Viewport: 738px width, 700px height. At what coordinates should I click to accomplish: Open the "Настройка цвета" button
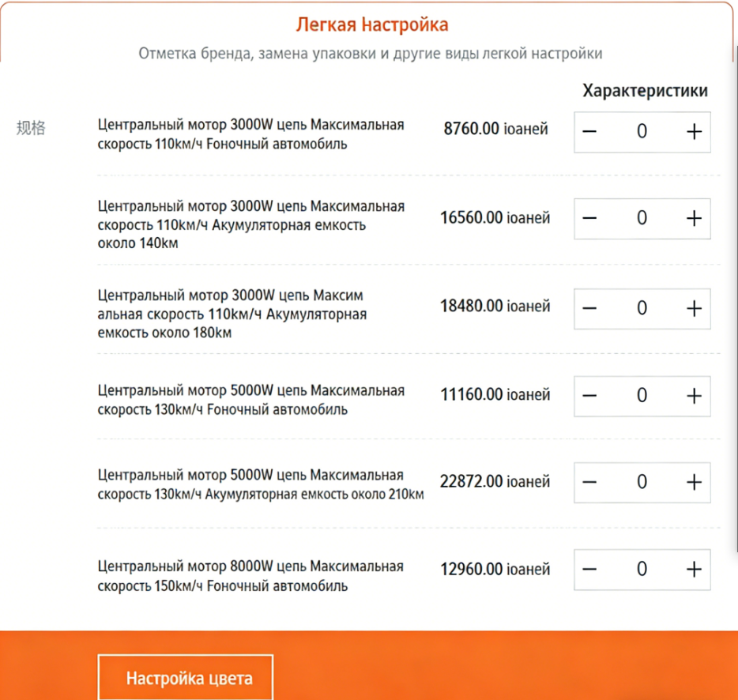click(x=186, y=678)
